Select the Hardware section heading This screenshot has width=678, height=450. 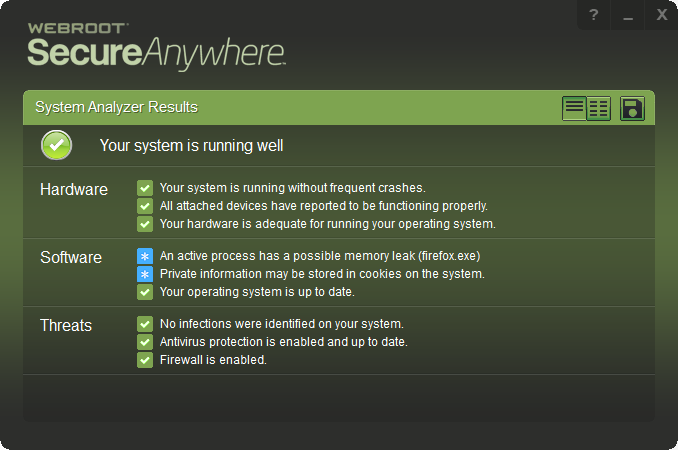click(74, 189)
